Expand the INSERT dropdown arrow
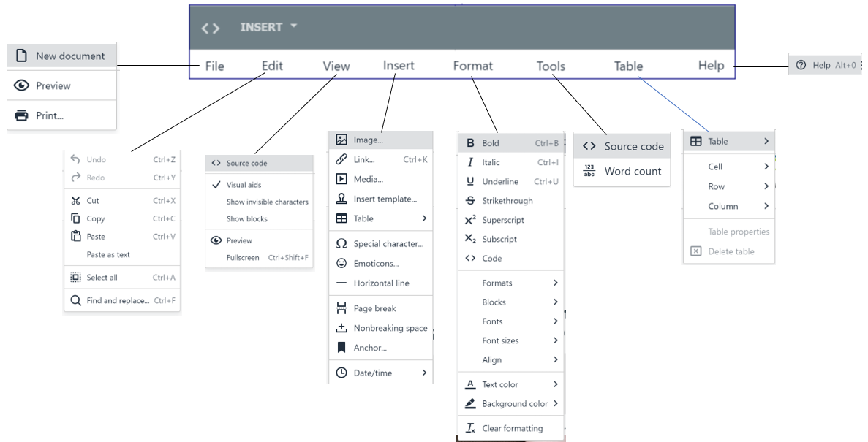868x442 pixels. point(293,26)
